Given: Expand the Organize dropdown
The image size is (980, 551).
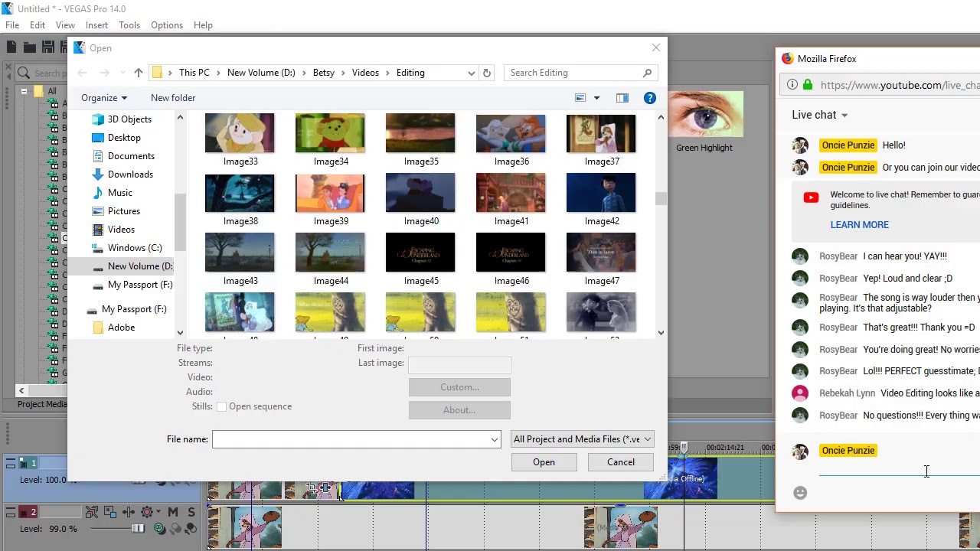Looking at the screenshot, I should click(x=104, y=98).
